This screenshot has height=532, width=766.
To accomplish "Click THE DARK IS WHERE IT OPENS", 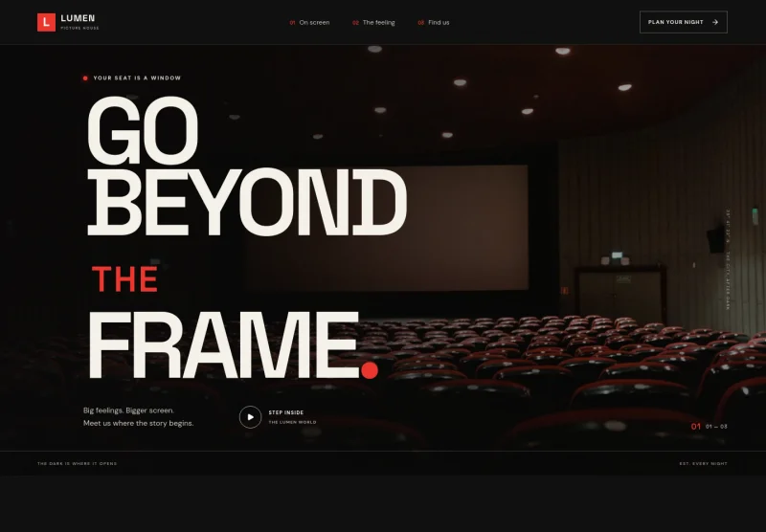I will click(78, 464).
